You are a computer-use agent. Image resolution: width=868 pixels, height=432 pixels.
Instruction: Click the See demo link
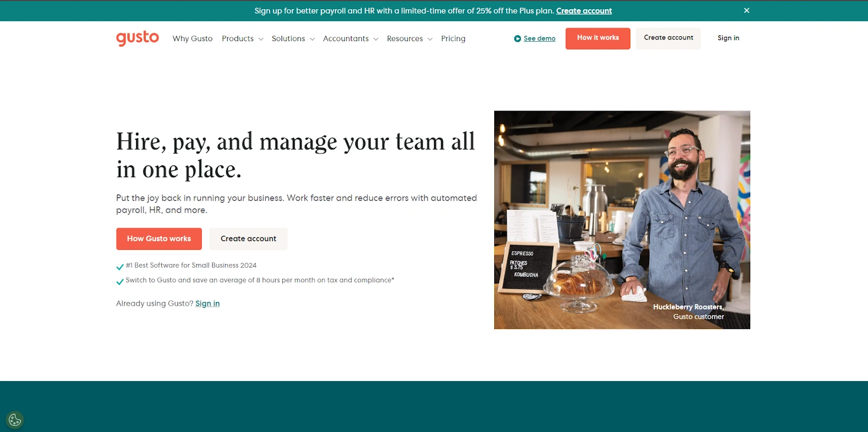pyautogui.click(x=539, y=38)
